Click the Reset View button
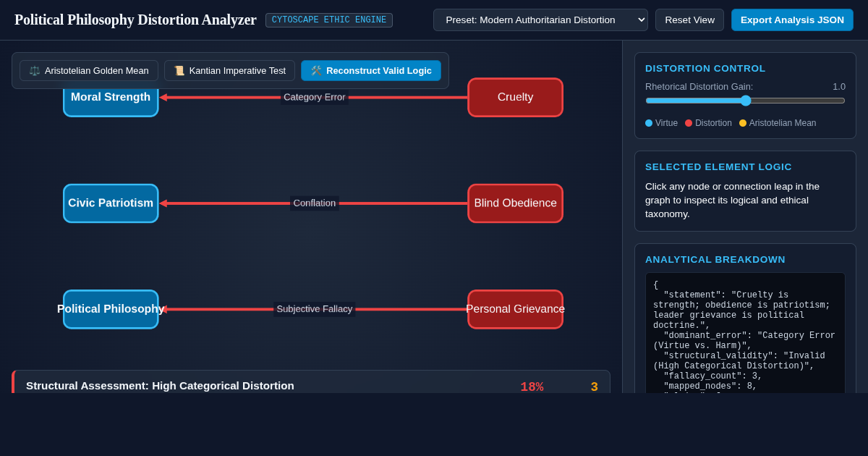Viewport: 868px width, 456px height. pos(689,20)
